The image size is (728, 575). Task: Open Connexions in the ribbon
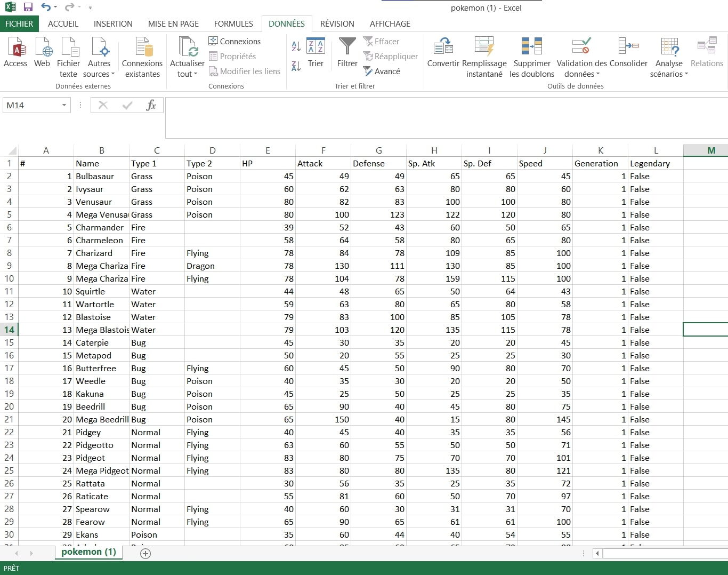coord(234,41)
